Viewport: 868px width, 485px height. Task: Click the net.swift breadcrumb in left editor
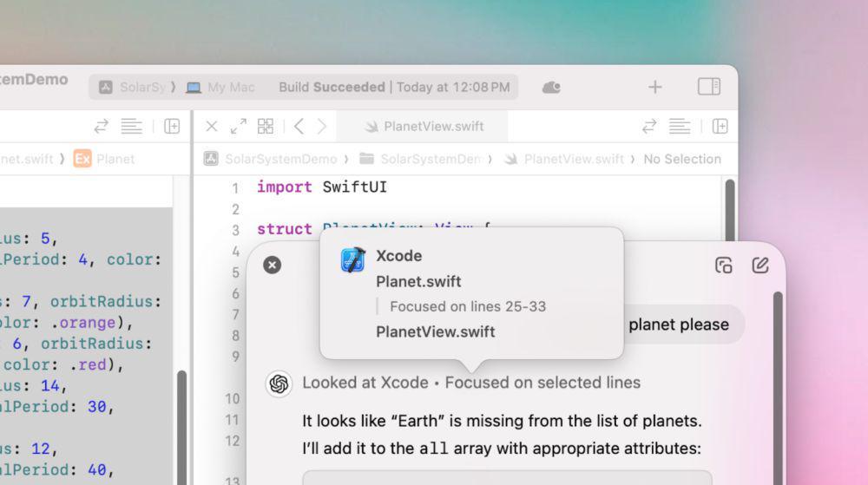pyautogui.click(x=27, y=160)
